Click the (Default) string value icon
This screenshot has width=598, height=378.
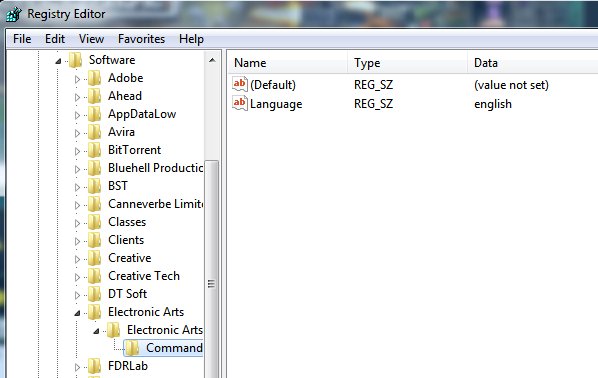240,84
